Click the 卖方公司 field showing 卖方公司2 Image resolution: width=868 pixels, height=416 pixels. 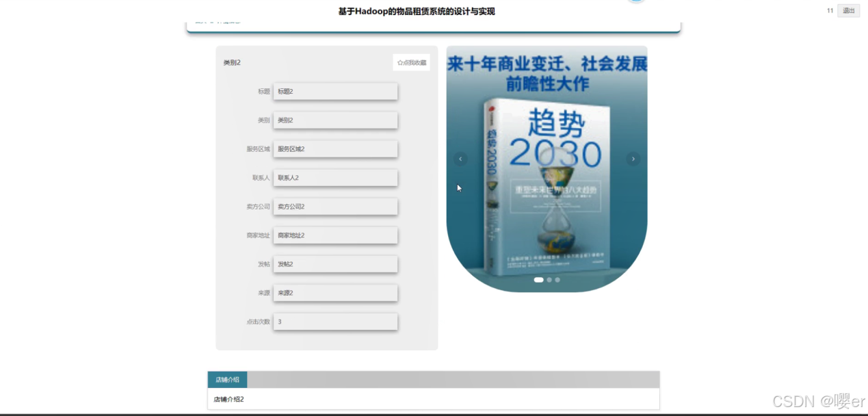click(335, 206)
